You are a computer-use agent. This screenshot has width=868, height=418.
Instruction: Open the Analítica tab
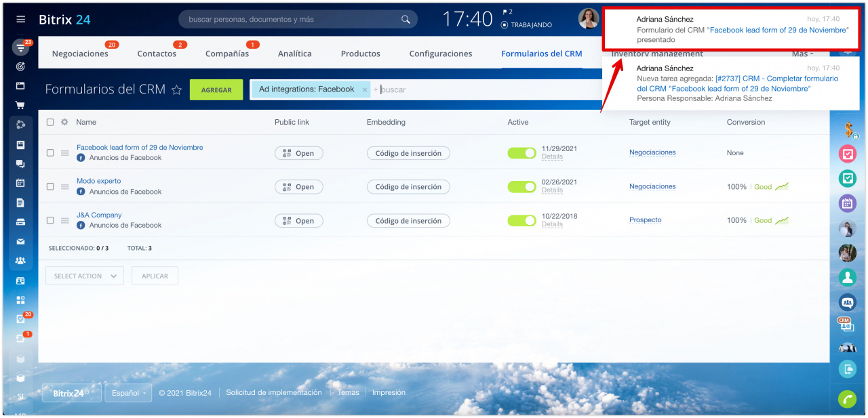tap(295, 54)
